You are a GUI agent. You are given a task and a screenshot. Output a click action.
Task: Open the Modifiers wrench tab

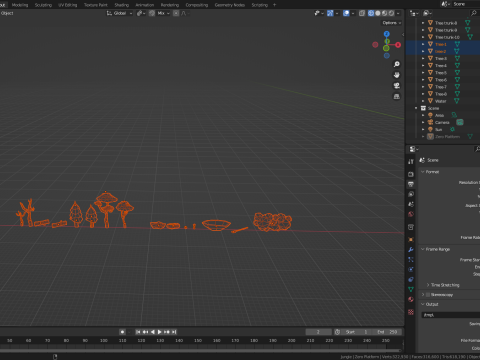[411, 249]
